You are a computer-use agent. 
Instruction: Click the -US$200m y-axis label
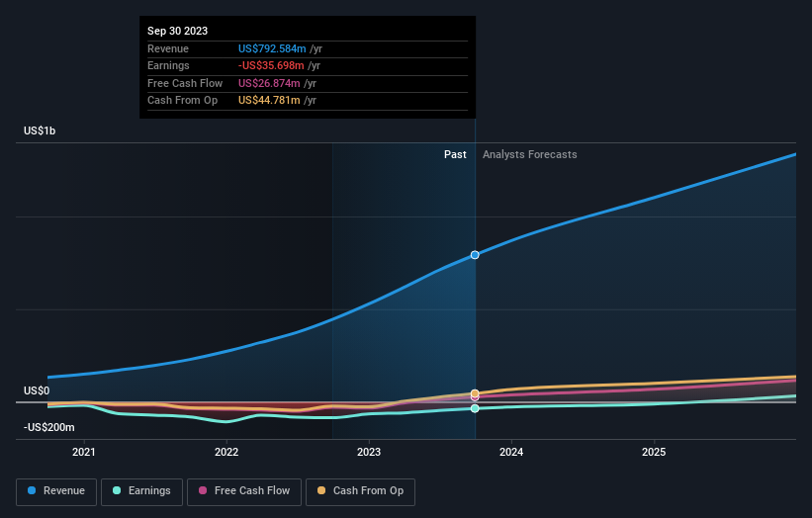pos(48,427)
